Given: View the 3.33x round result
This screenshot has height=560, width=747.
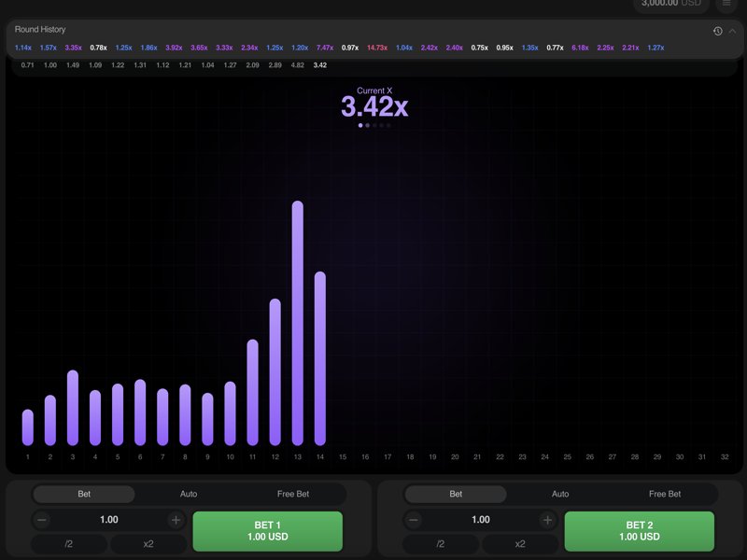Looking at the screenshot, I should (x=224, y=48).
